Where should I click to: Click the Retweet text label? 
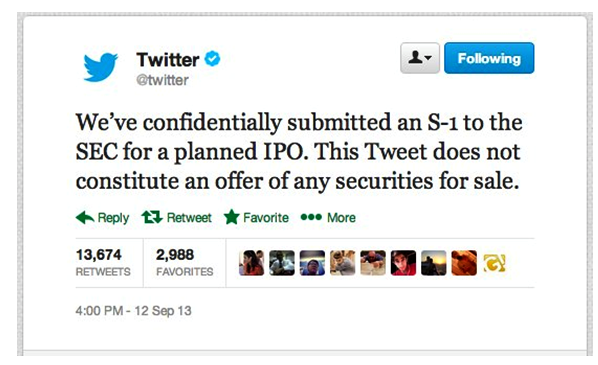point(189,218)
